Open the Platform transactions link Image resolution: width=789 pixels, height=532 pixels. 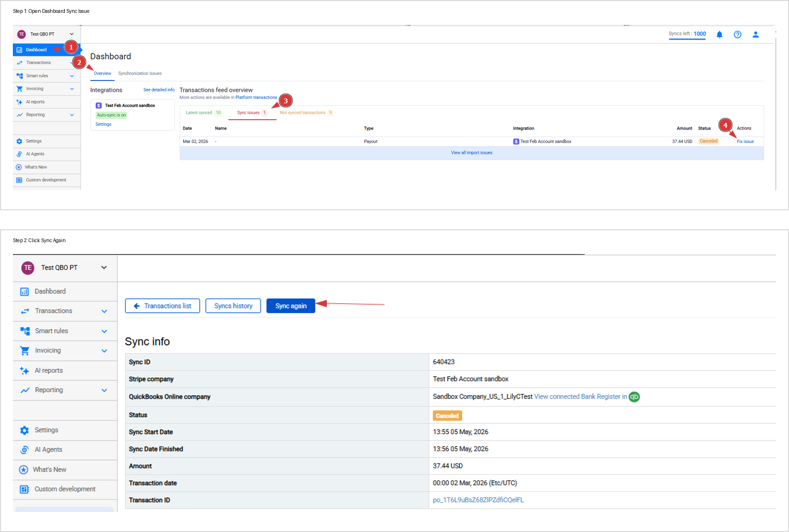[x=256, y=97]
